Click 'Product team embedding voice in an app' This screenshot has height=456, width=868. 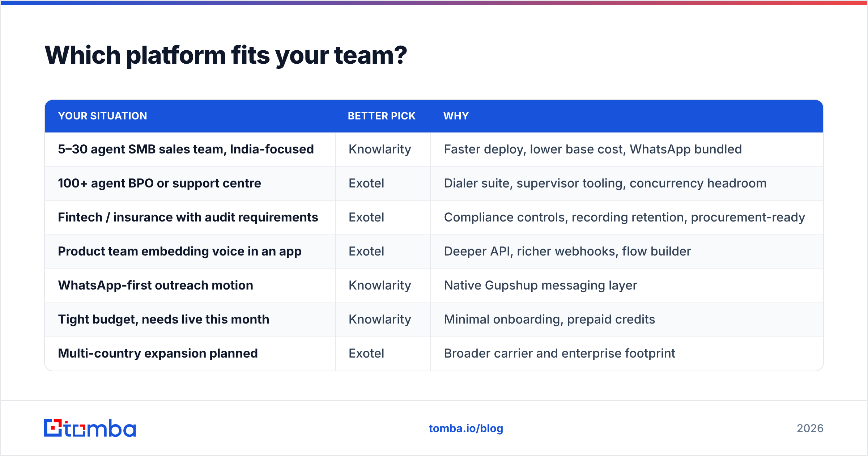(x=180, y=251)
